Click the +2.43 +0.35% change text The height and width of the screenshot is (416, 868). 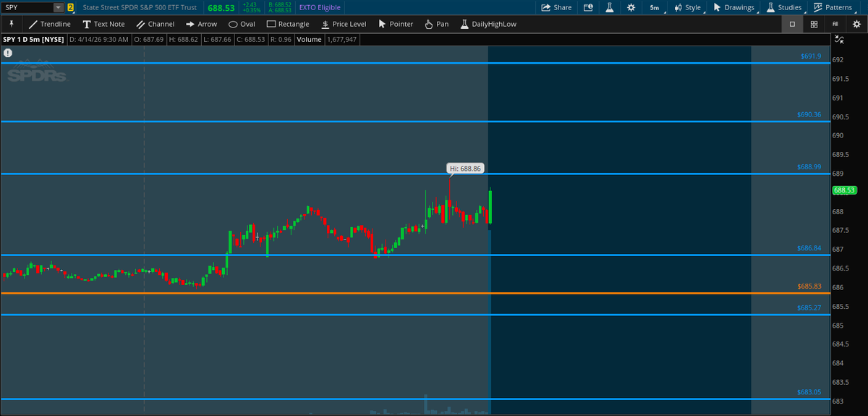click(x=251, y=7)
